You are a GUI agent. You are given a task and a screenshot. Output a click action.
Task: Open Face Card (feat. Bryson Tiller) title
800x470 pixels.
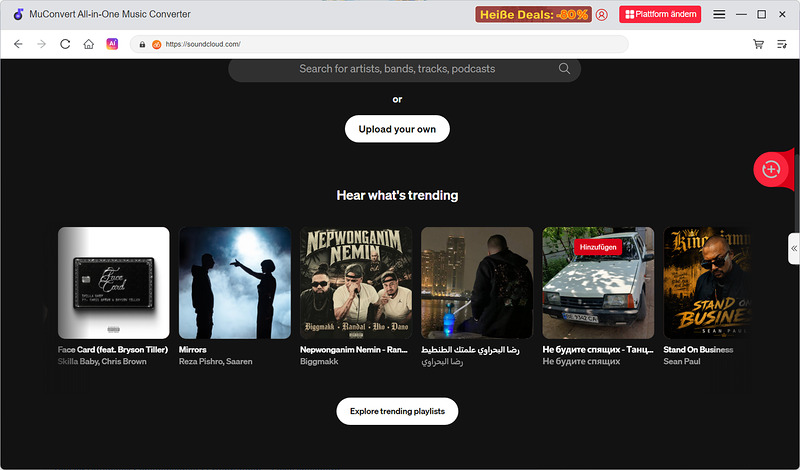point(113,350)
